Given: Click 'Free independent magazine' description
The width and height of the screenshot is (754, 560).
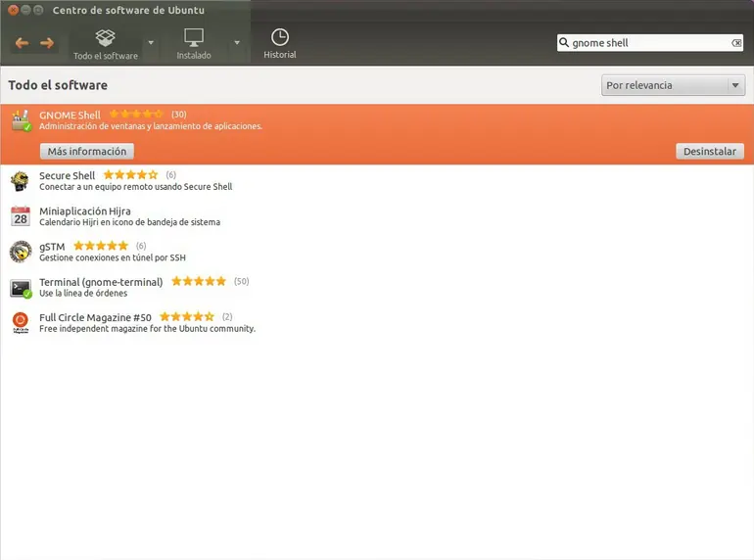Looking at the screenshot, I should tap(147, 329).
